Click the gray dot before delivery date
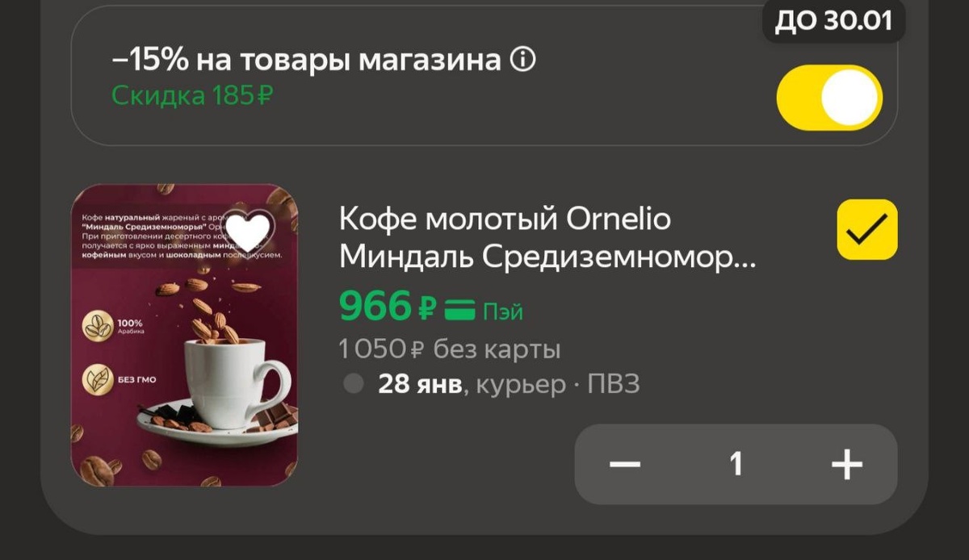This screenshot has width=969, height=560. (x=353, y=384)
